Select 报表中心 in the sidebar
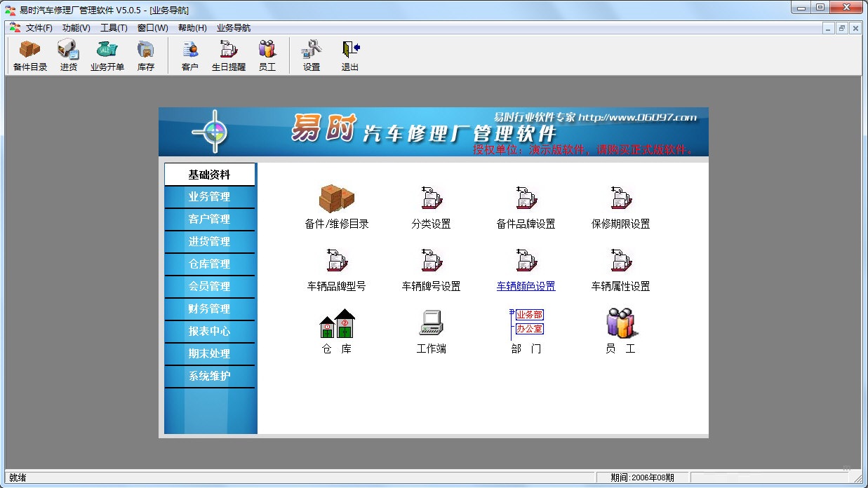 click(209, 332)
